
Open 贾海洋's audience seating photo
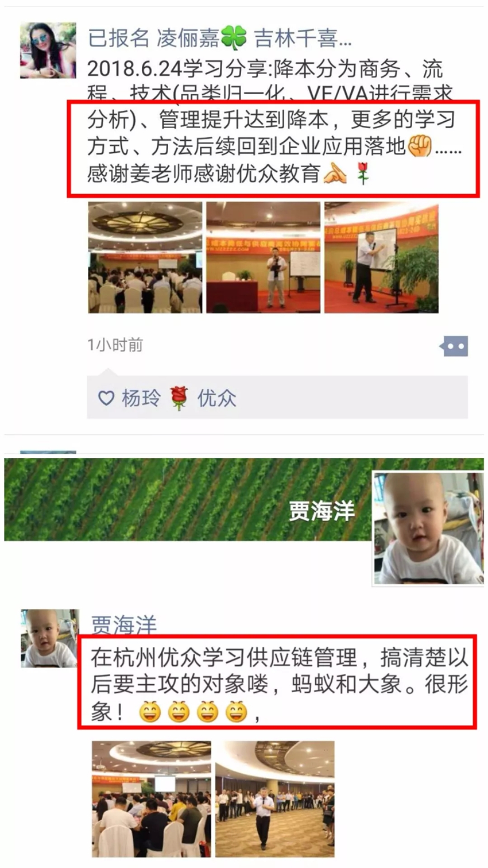pos(152,799)
